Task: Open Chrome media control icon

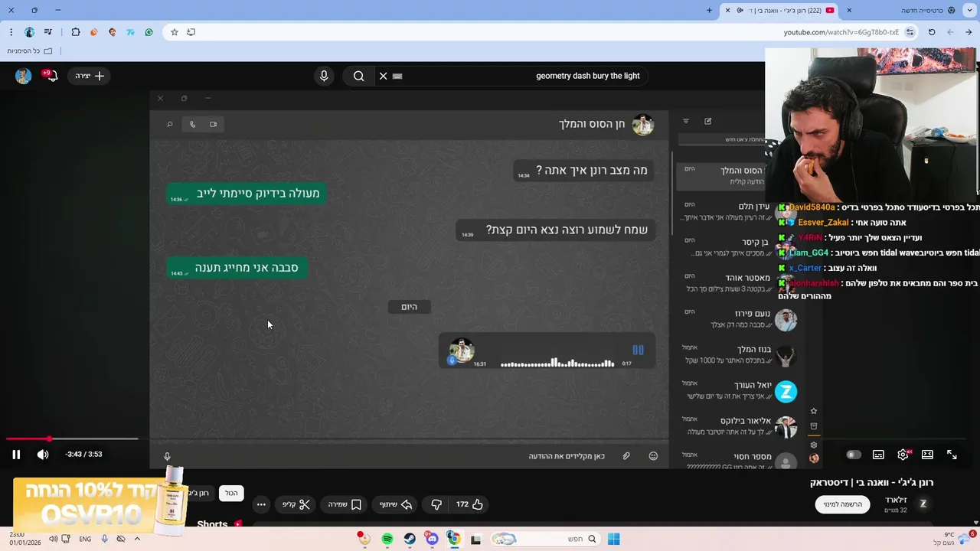Action: [48, 32]
